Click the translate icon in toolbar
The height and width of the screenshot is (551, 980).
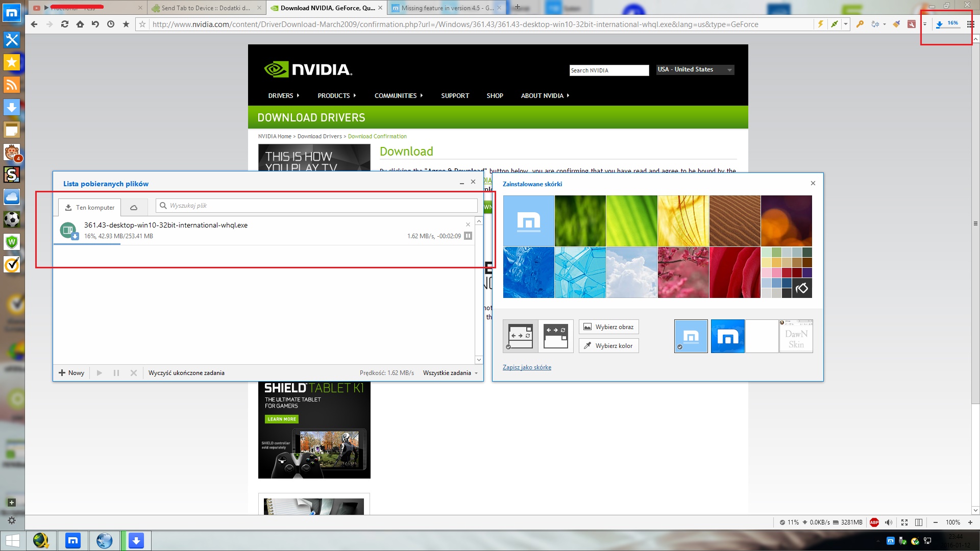(x=875, y=24)
